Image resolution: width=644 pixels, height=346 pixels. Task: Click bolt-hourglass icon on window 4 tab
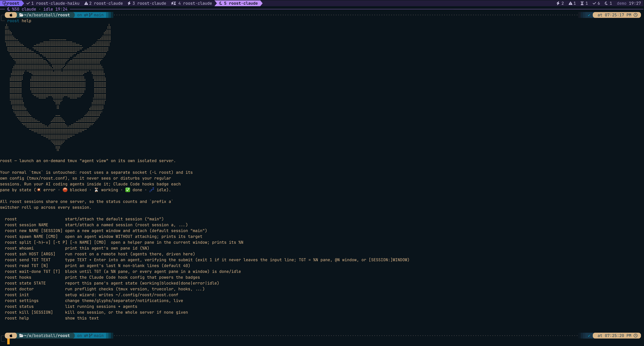coord(173,3)
